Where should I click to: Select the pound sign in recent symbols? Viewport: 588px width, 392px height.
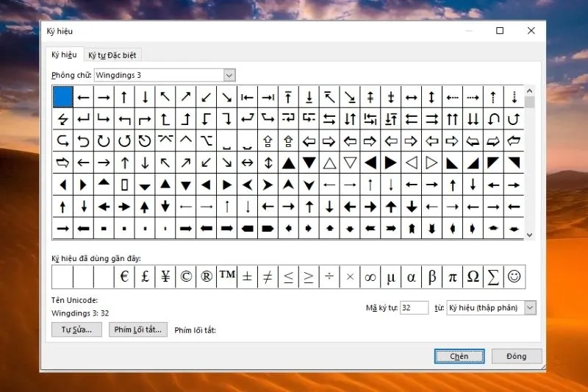(x=145, y=277)
